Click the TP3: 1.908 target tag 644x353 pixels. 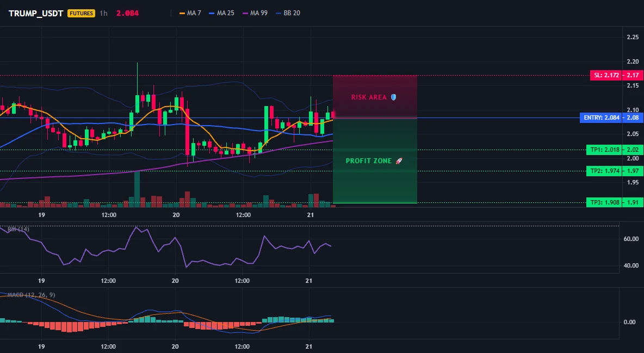(604, 202)
